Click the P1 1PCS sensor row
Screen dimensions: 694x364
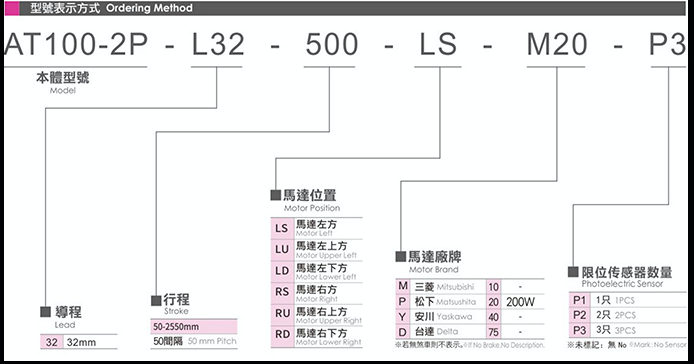(x=627, y=300)
